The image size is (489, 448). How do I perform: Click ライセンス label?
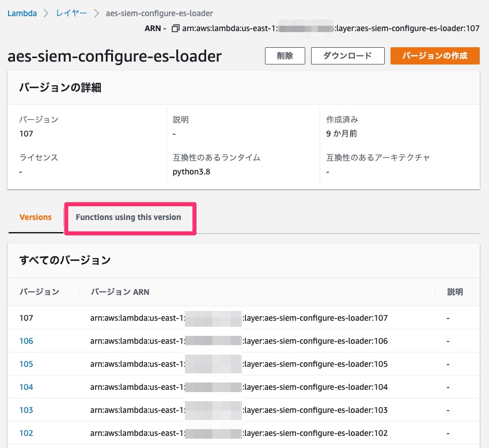point(39,158)
